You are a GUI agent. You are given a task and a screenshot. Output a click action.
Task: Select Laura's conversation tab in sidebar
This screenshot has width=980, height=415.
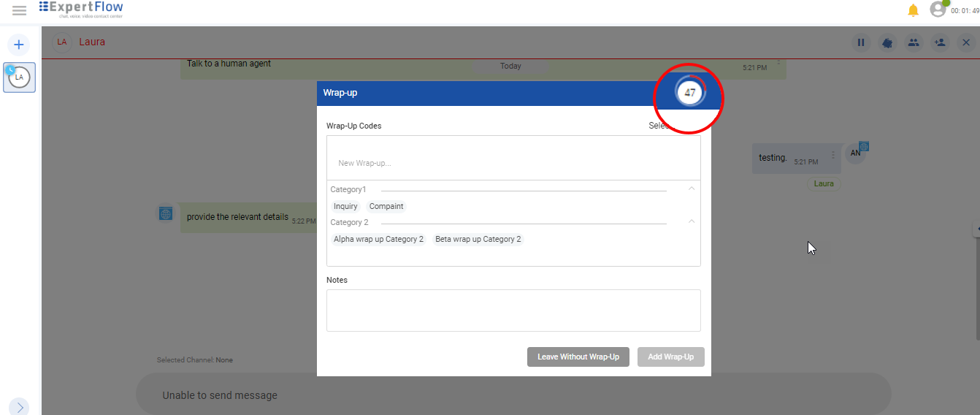click(x=20, y=77)
